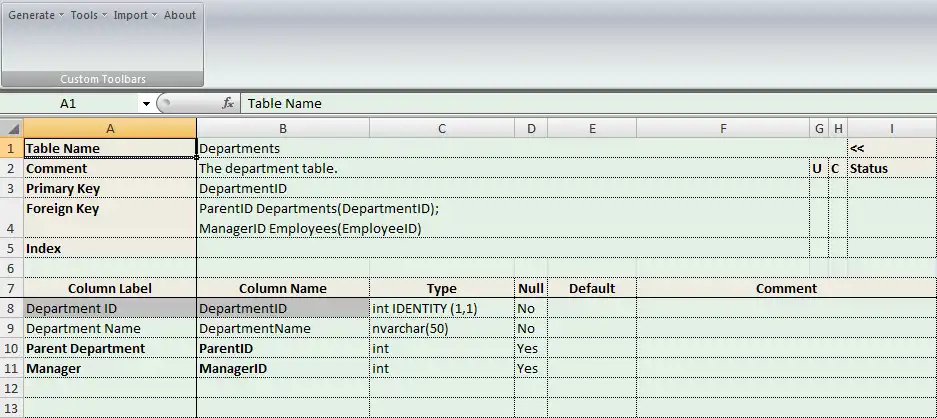The image size is (937, 418).
Task: Click the 'Type' header cell
Action: pos(442,288)
